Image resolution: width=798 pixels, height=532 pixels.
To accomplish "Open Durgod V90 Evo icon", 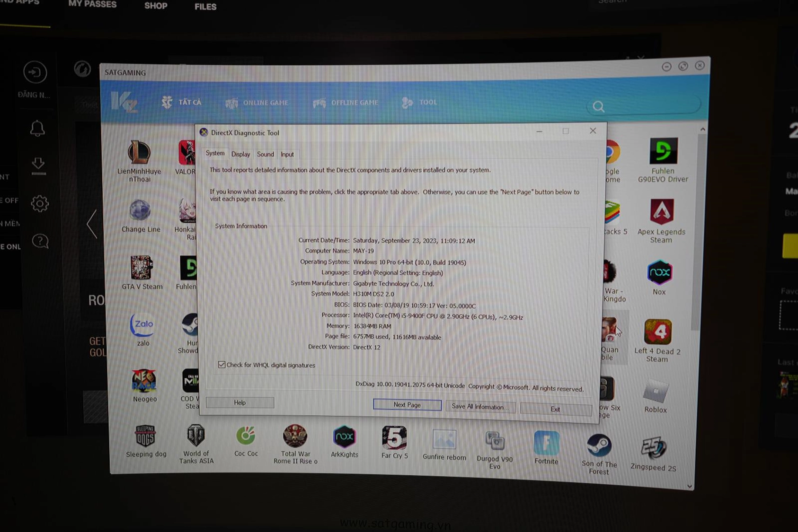I will click(495, 441).
